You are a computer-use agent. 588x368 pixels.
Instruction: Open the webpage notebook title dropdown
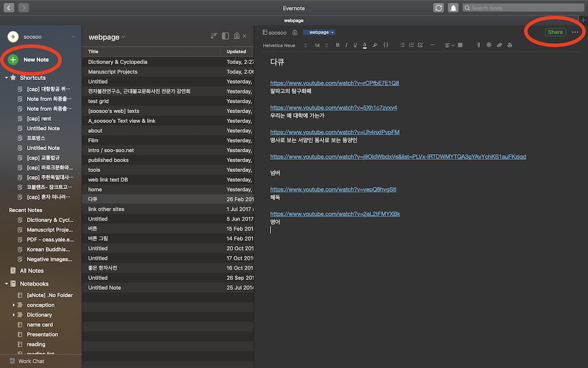pyautogui.click(x=107, y=37)
